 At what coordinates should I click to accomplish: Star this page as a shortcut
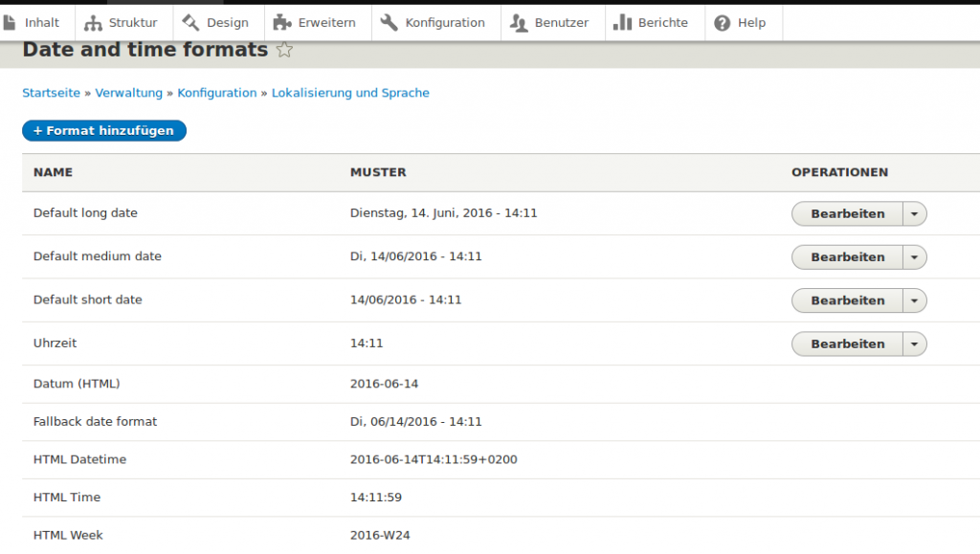click(284, 50)
